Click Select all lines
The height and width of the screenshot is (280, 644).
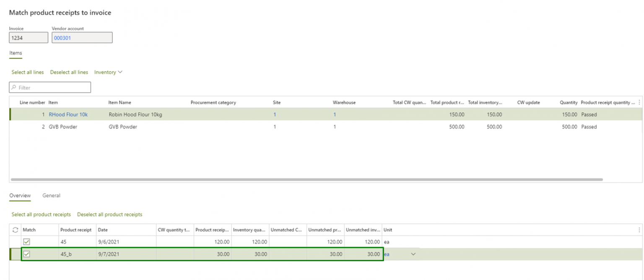[x=28, y=72]
